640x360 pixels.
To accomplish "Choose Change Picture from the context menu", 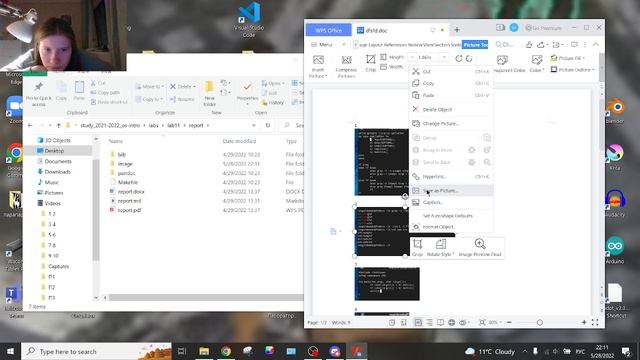I will (451, 124).
